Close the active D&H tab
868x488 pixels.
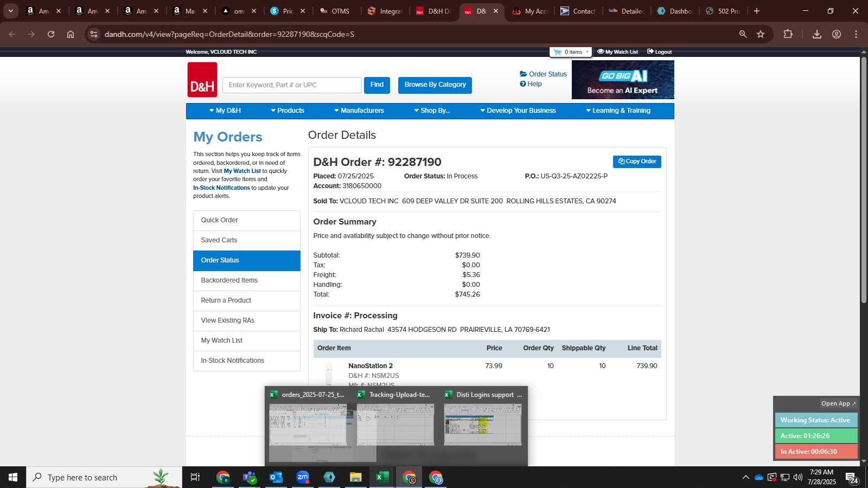[496, 11]
